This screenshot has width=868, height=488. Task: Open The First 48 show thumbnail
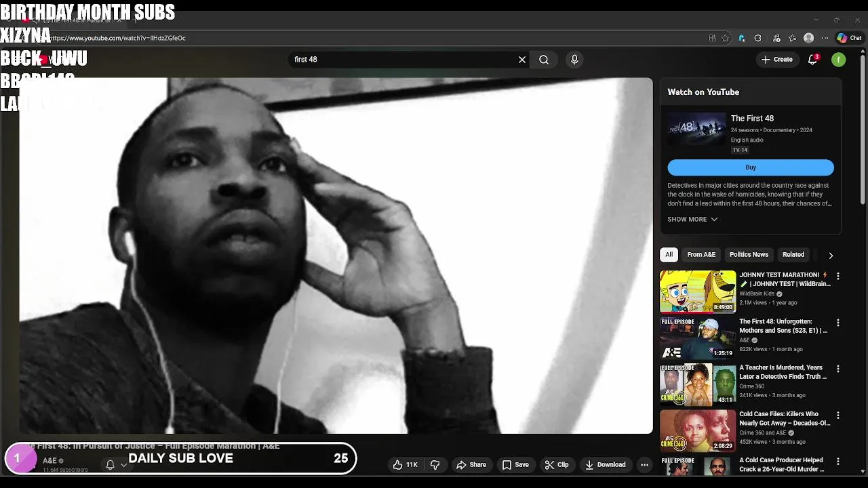(x=696, y=129)
